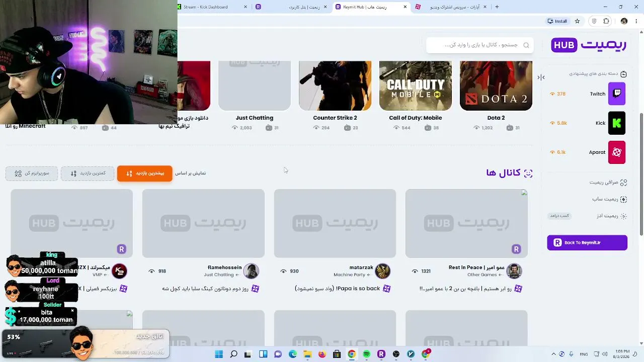Open the میکسرلند channel avatar

119,271
